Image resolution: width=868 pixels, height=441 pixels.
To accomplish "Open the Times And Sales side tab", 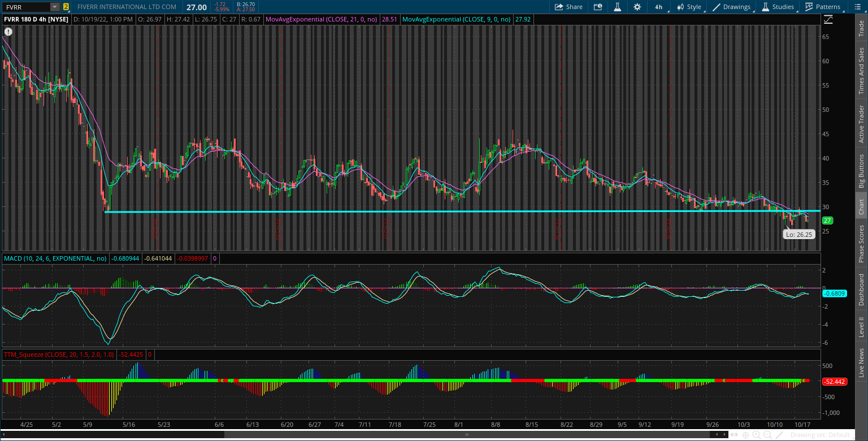I will tap(861, 71).
